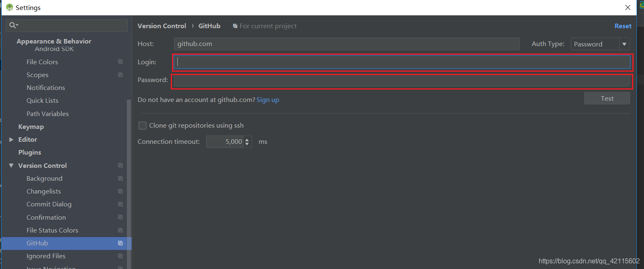Click the search magnifier icon in Settings

[14, 25]
